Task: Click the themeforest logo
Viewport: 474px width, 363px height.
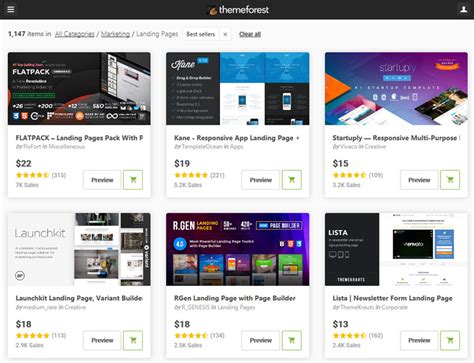Action: coord(239,10)
